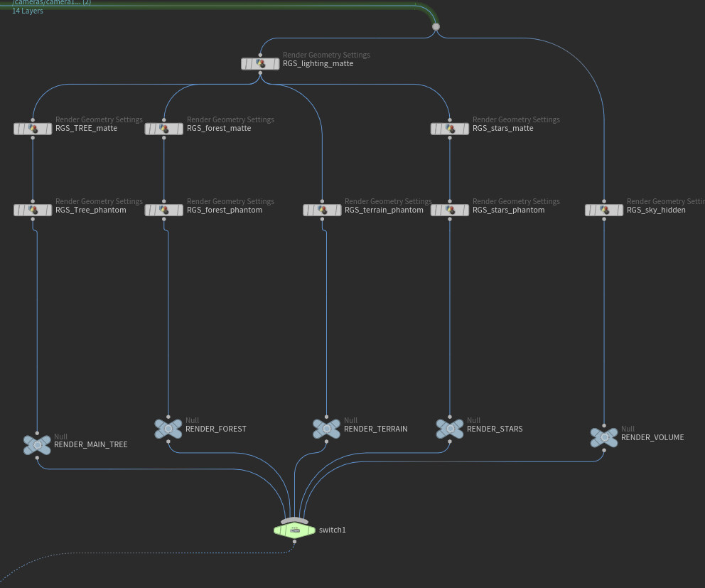The image size is (705, 588).
Task: Click the '14 Layers' info text
Action: pos(28,11)
